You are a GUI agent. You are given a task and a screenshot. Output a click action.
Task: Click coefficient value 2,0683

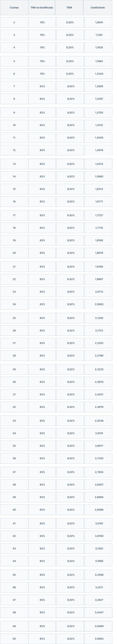[99, 304]
